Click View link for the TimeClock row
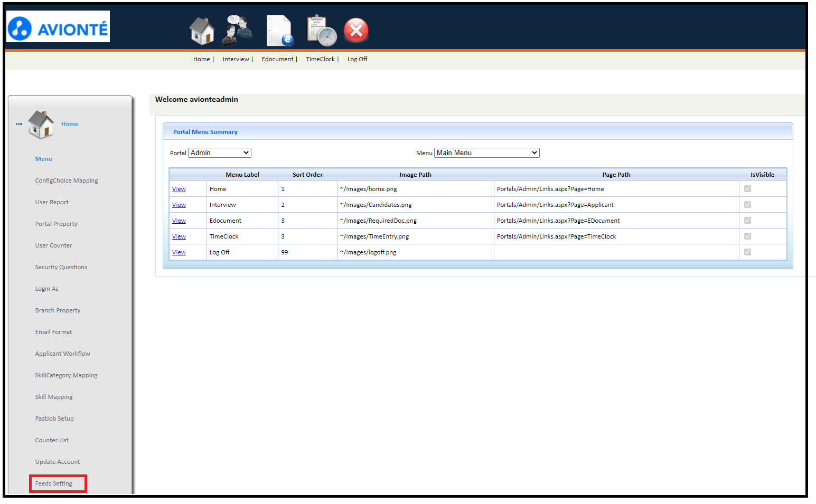Viewport: 816px width, 504px height. tap(179, 236)
